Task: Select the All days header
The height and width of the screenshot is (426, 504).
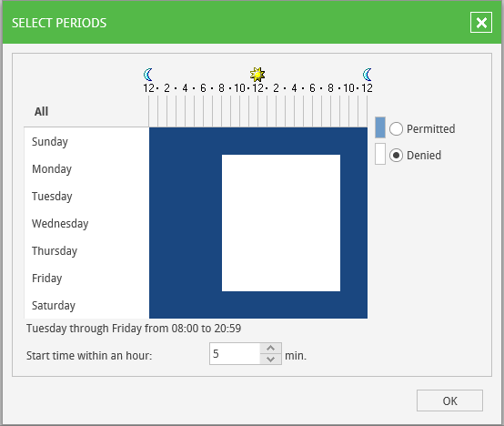Action: pos(41,112)
